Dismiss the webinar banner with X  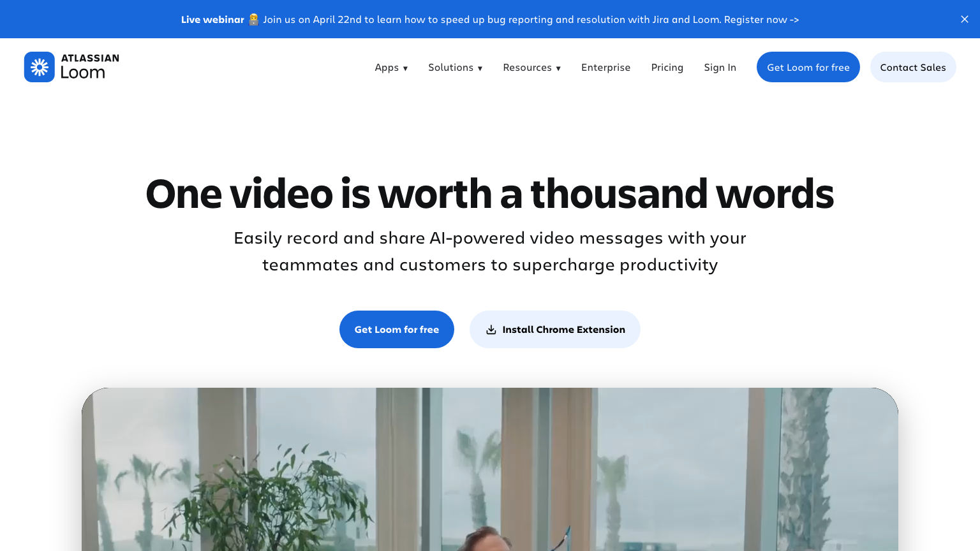tap(965, 19)
